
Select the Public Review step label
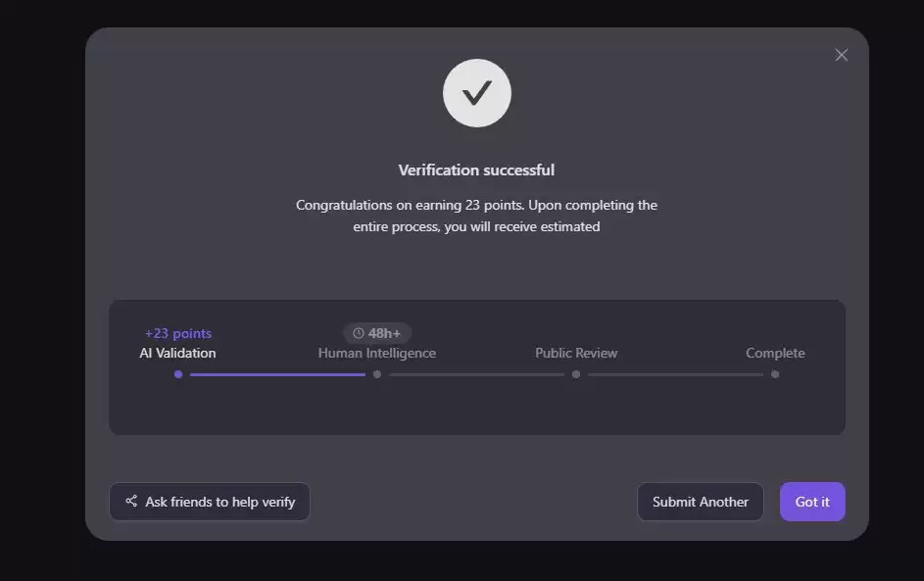pyautogui.click(x=576, y=353)
